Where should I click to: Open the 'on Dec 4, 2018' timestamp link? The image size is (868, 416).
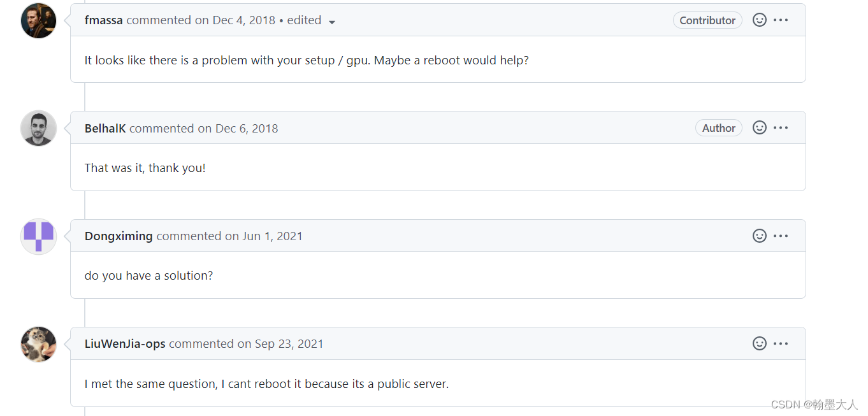point(235,20)
